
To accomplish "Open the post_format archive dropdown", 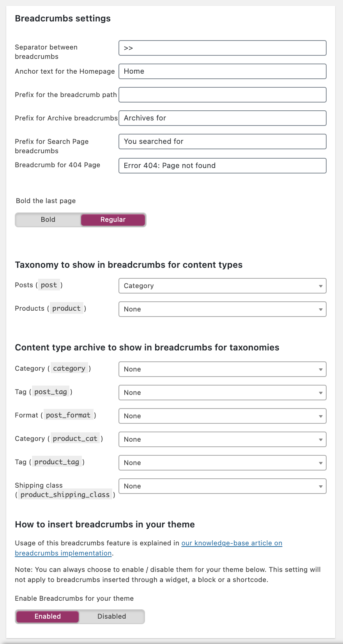I will (x=222, y=416).
